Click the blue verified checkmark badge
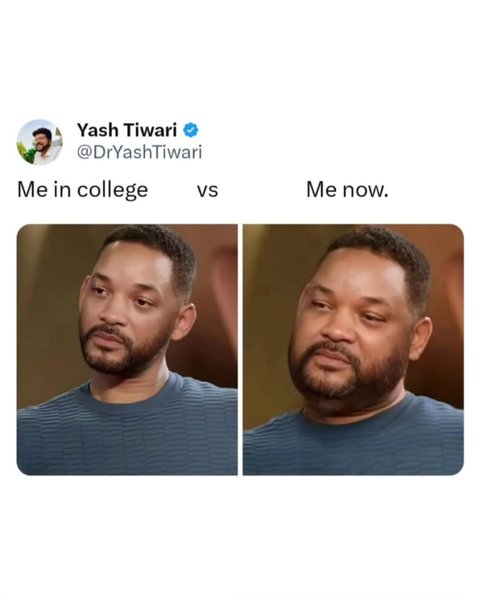This screenshot has height=600, width=480. (x=191, y=130)
